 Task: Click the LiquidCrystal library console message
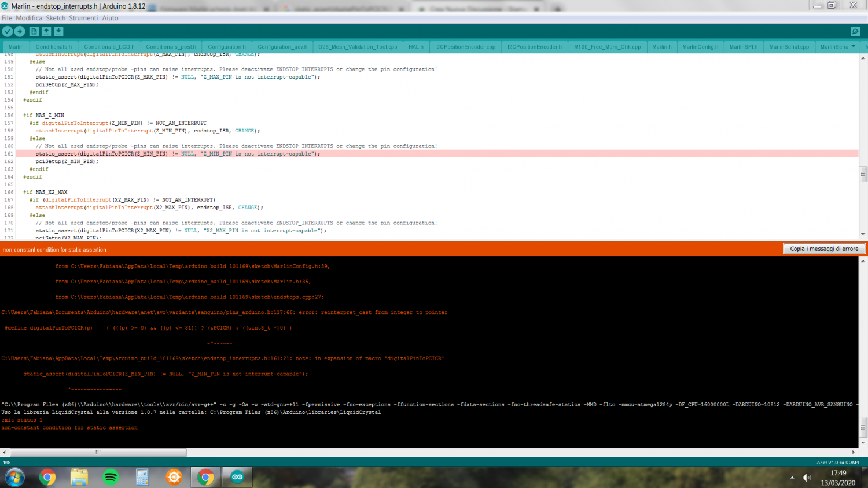(191, 412)
